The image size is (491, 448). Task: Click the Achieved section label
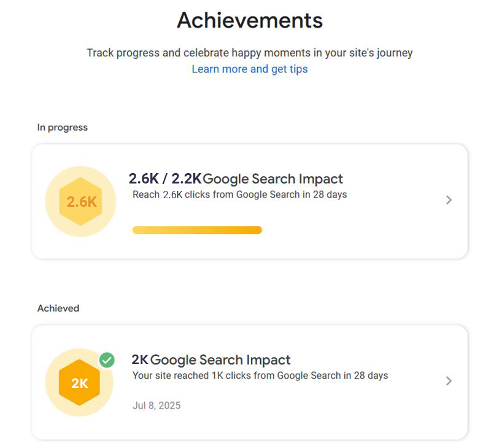point(58,309)
